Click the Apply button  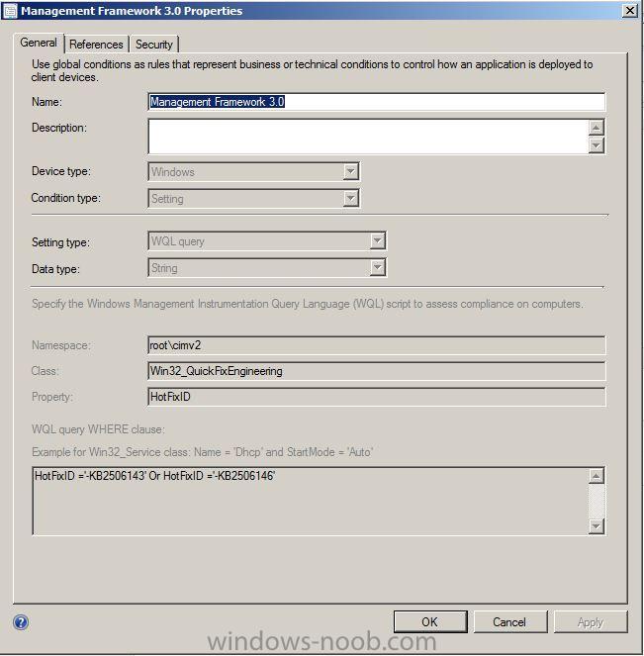coord(591,621)
